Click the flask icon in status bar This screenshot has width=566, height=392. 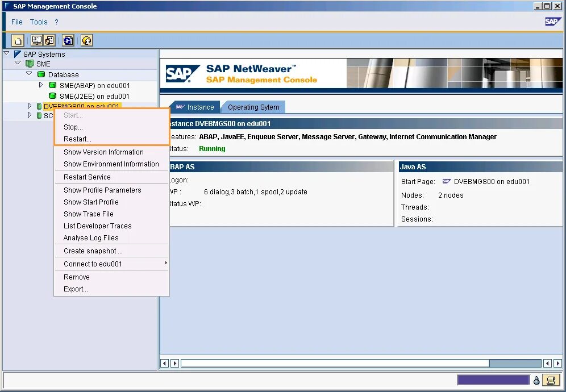(536, 380)
